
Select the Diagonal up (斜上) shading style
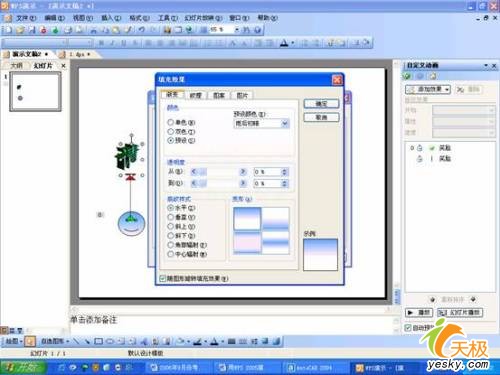click(x=171, y=226)
